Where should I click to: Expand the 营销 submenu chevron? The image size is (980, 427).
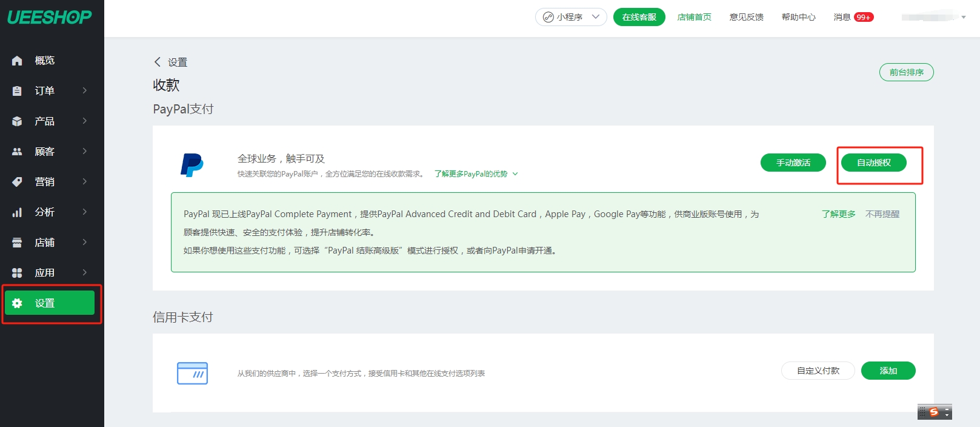85,181
